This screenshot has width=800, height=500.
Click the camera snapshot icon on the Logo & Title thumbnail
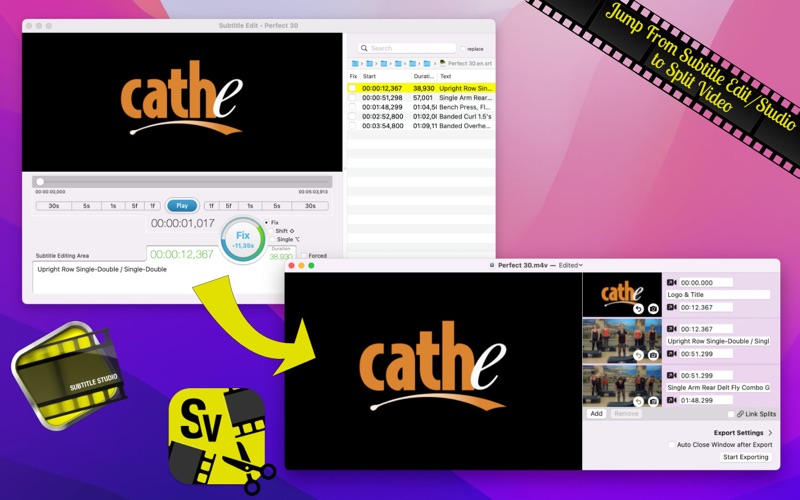653,309
